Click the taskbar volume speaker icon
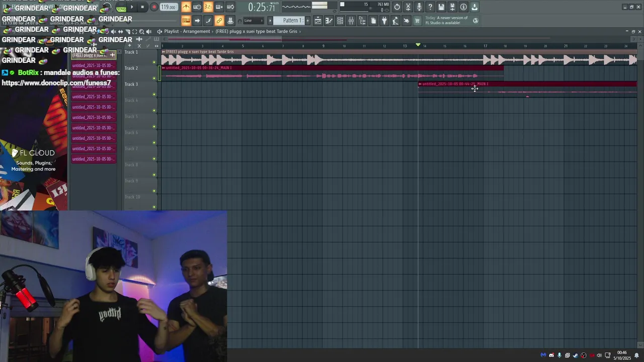This screenshot has height=362, width=644. coord(599,355)
